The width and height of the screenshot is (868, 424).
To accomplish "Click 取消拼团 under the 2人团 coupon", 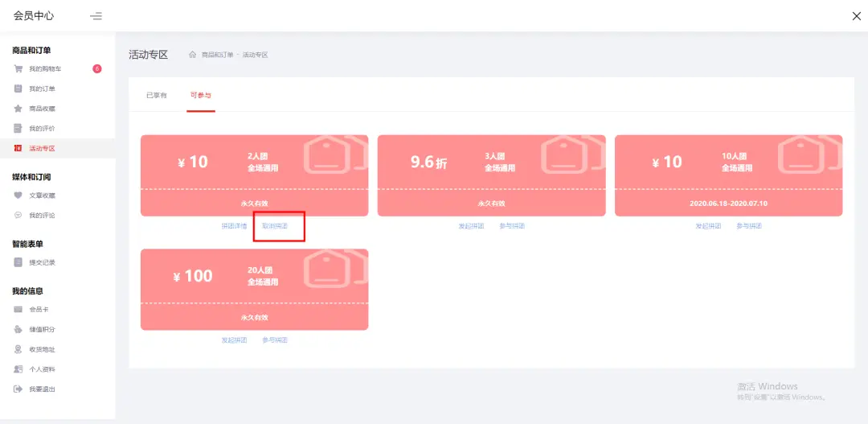I will point(275,226).
